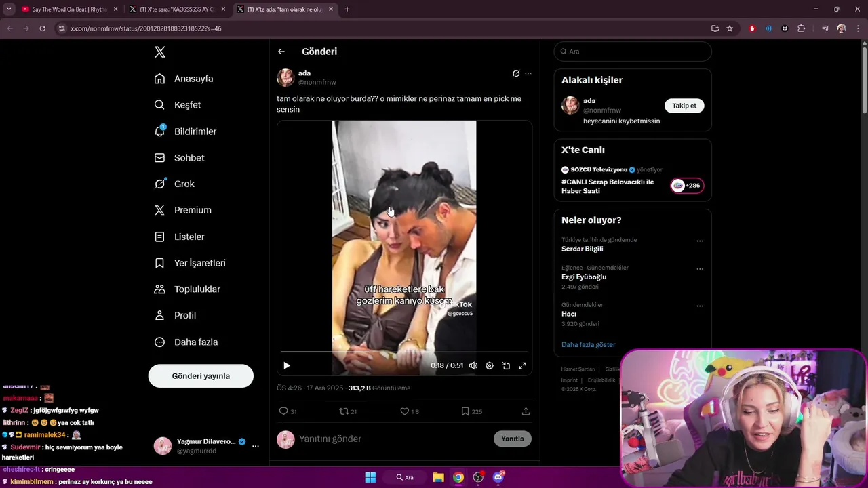Mute the video sound
The height and width of the screenshot is (488, 868).
473,365
